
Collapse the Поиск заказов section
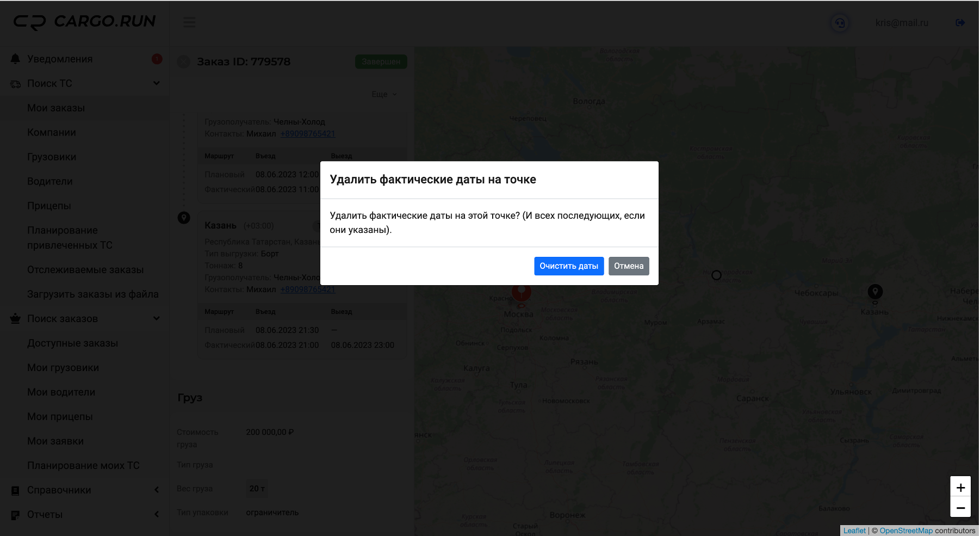click(156, 318)
